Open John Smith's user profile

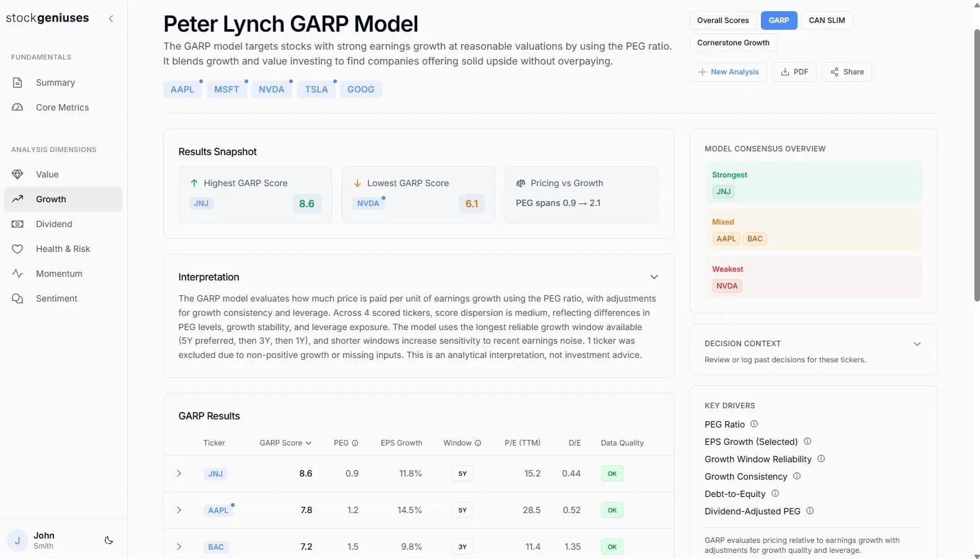43,540
